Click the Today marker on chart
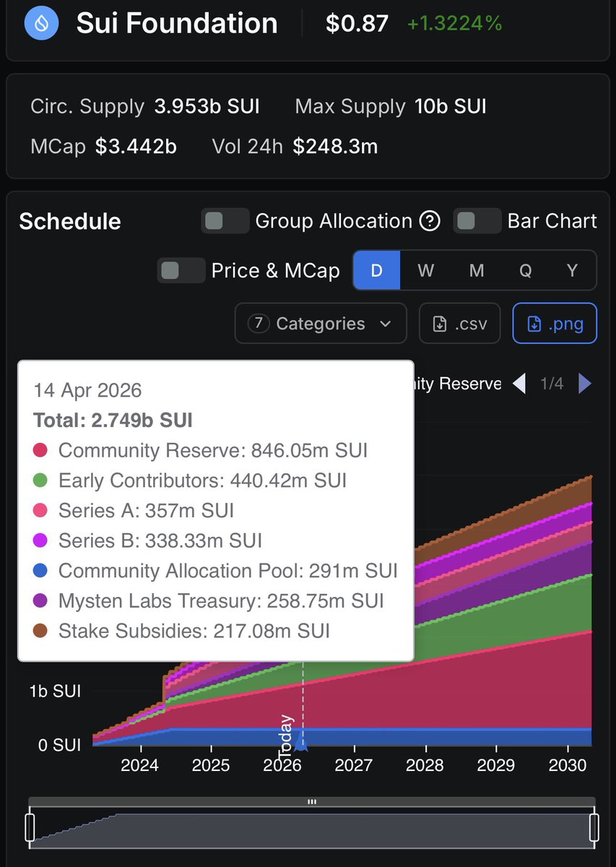Screen dimensions: 616x867 tap(301, 743)
